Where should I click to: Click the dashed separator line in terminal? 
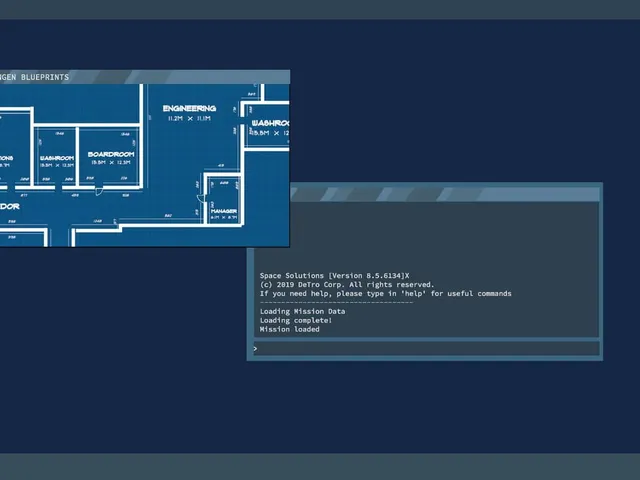pos(336,302)
